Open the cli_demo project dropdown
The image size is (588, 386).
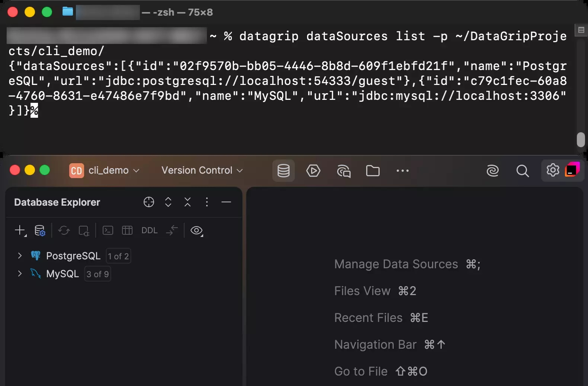pyautogui.click(x=114, y=170)
